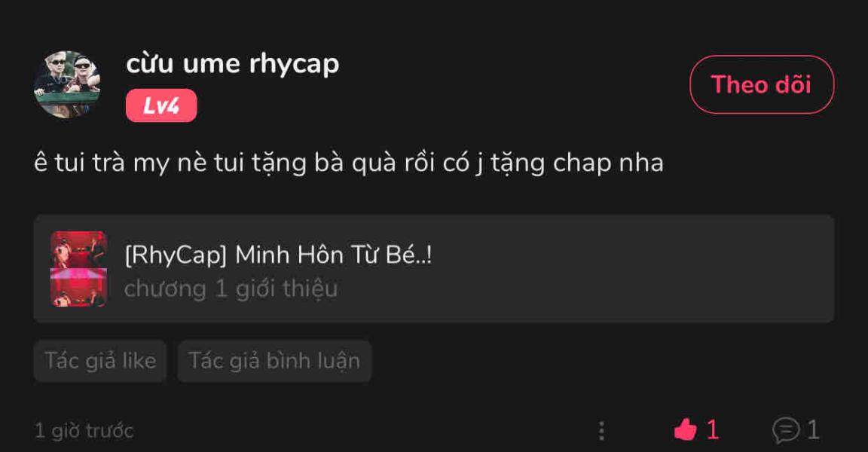Click the [RhyCap] prefix of the story title
The width and height of the screenshot is (868, 452).
[x=176, y=255]
